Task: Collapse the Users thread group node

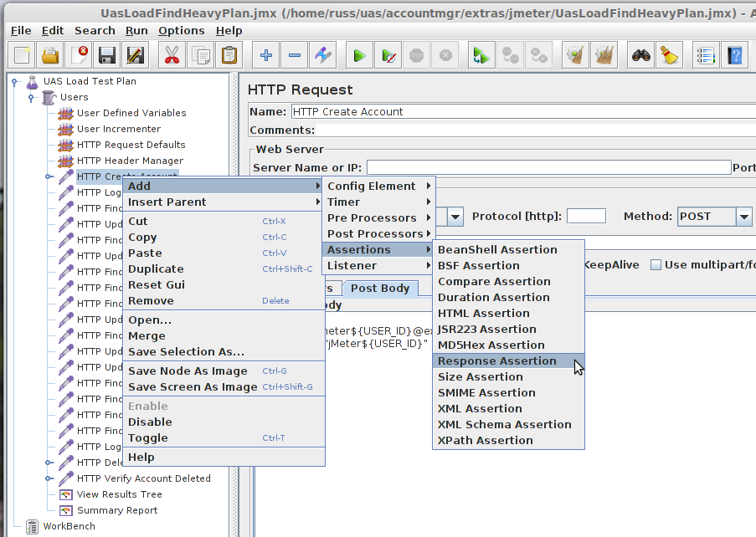Action: 31,98
